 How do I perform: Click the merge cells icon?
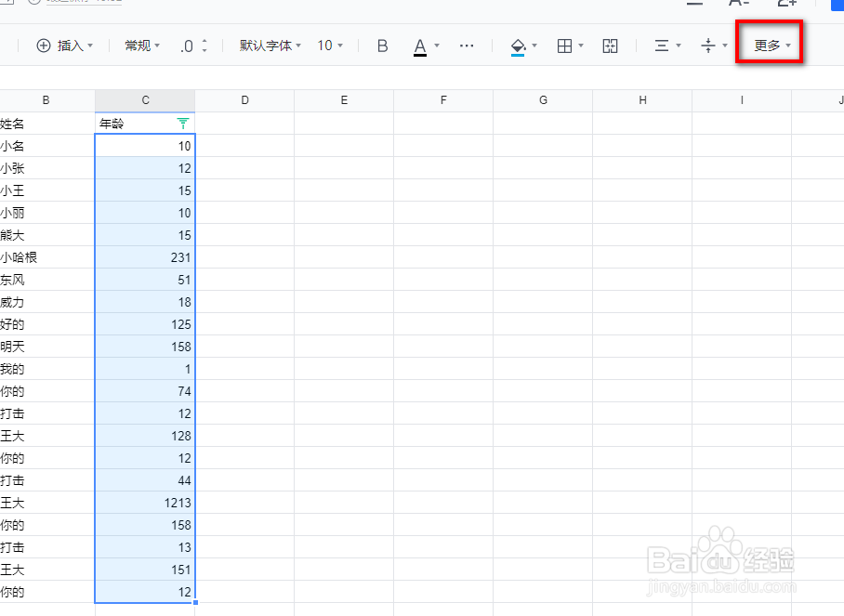tap(610, 46)
